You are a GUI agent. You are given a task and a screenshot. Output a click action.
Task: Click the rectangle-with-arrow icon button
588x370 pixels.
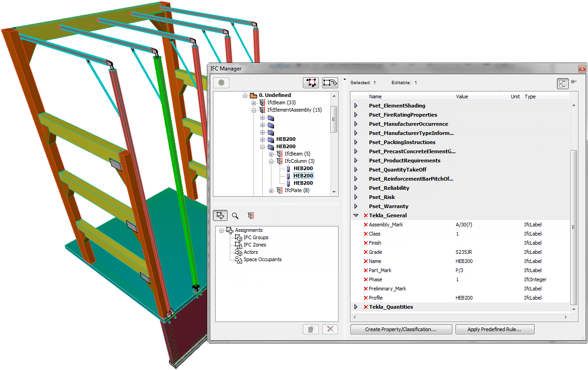(329, 83)
